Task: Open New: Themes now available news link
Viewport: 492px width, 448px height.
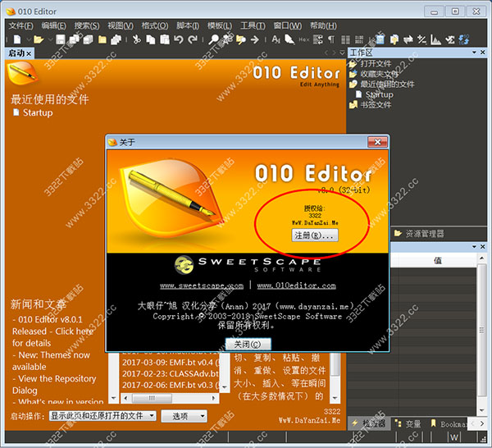Action: pyautogui.click(x=51, y=361)
